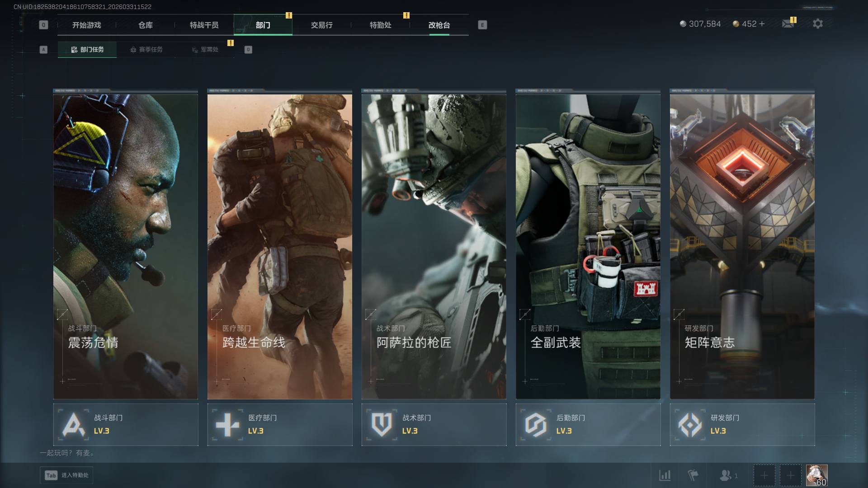The width and height of the screenshot is (868, 488).
Task: Select the 赛季任务 sub-tab
Action: pos(146,50)
